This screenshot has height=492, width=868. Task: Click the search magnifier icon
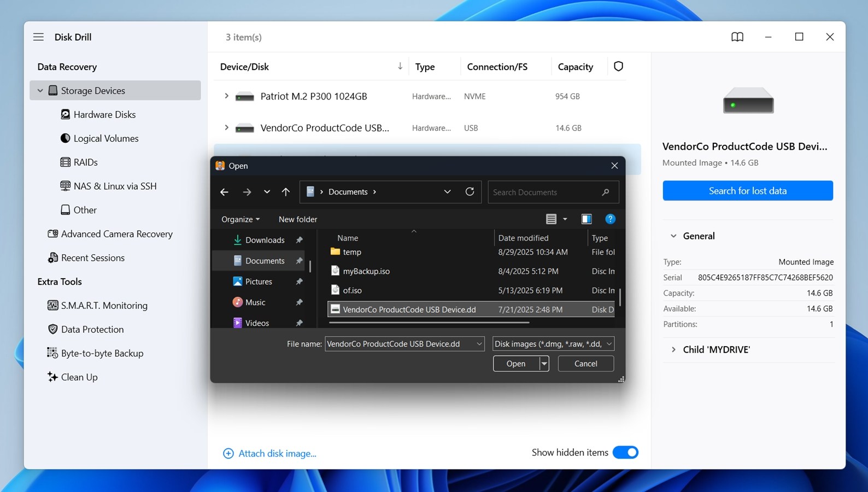point(606,192)
